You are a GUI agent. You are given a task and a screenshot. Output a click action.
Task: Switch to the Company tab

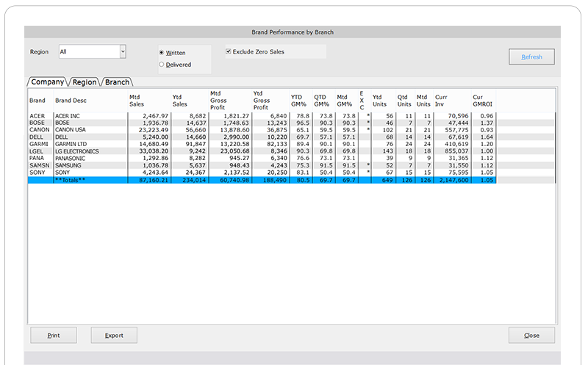(47, 82)
